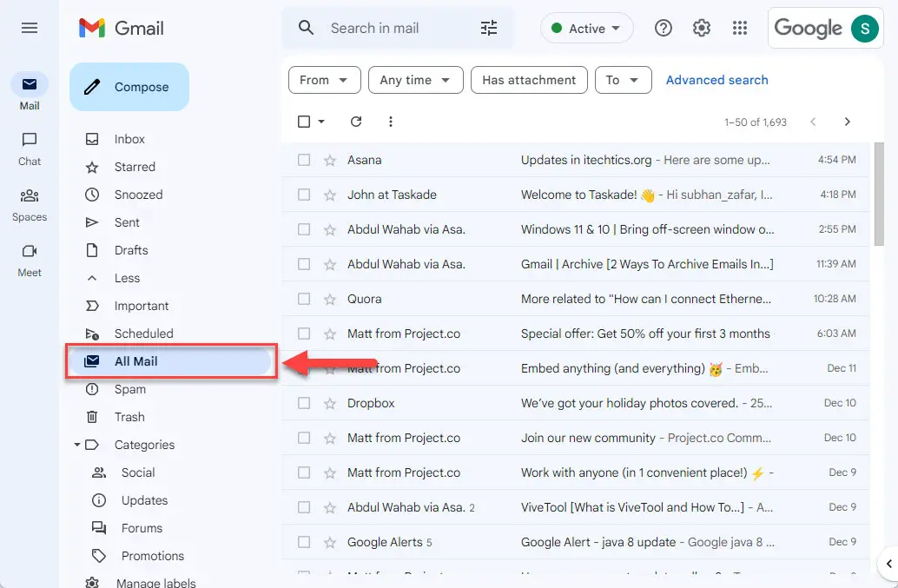Open the main menu hamburger icon
Image resolution: width=898 pixels, height=588 pixels.
point(30,28)
